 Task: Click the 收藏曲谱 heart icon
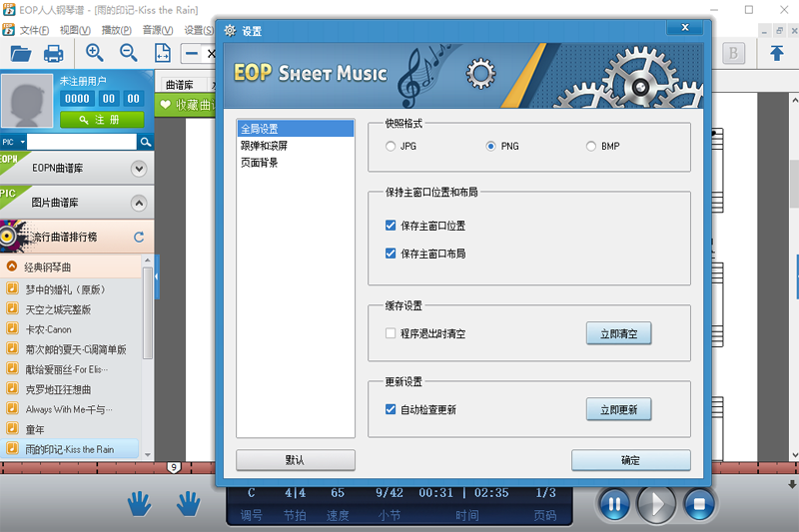165,105
